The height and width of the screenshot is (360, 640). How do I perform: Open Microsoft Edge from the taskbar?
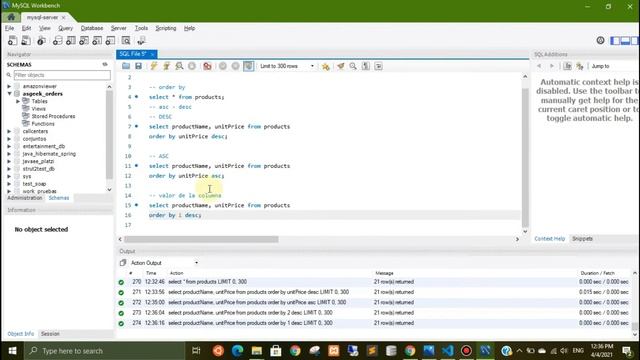237,351
